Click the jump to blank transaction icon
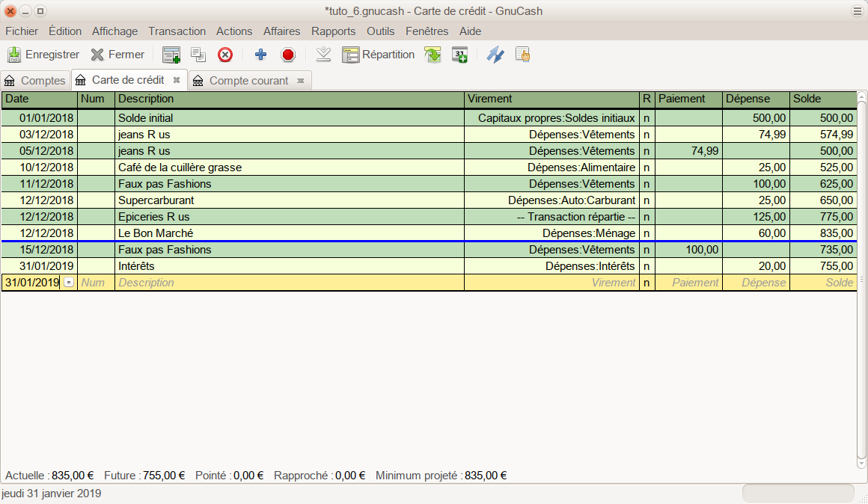Screen dimensions: 868x504 click(x=323, y=55)
